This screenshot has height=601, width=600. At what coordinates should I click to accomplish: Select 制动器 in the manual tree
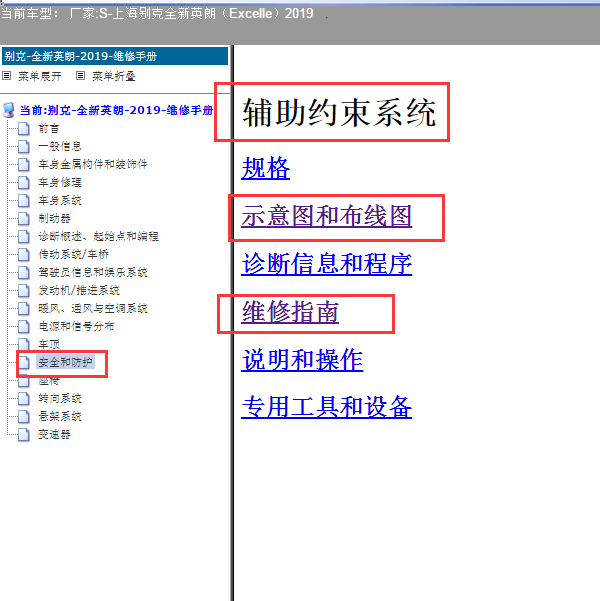pyautogui.click(x=54, y=218)
